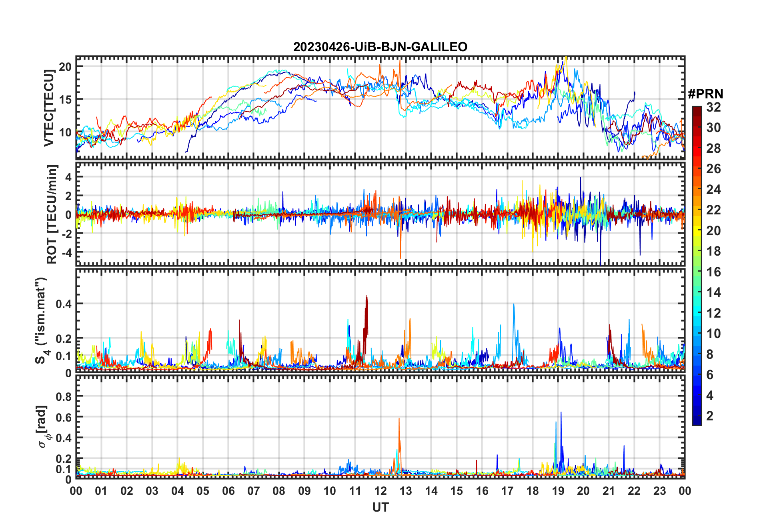Select x-axis hour tick label 01
The image size is (761, 532).
pyautogui.click(x=101, y=491)
